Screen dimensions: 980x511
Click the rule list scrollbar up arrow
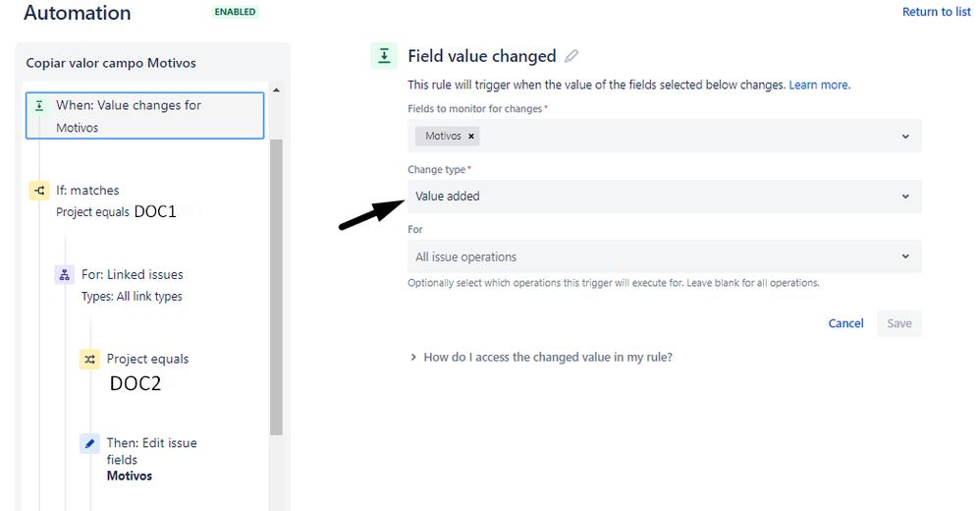(276, 90)
